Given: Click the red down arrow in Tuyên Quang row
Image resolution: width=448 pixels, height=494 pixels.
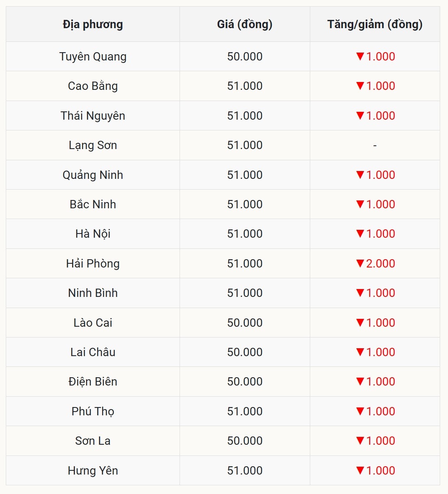Looking at the screenshot, I should (360, 56).
